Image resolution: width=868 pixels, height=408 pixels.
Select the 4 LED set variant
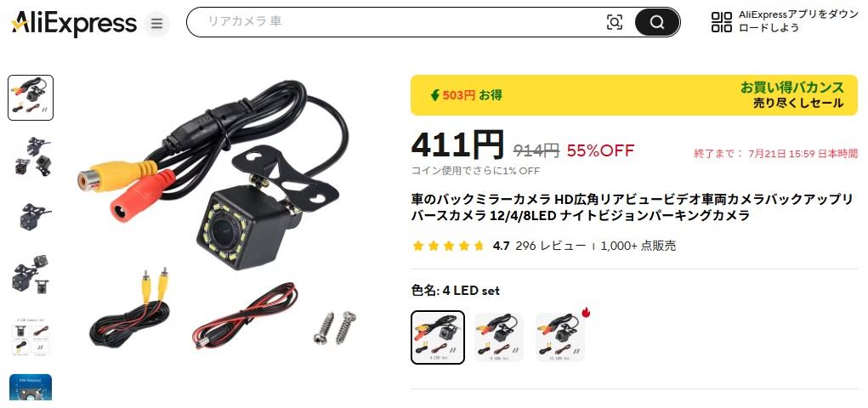pyautogui.click(x=437, y=337)
